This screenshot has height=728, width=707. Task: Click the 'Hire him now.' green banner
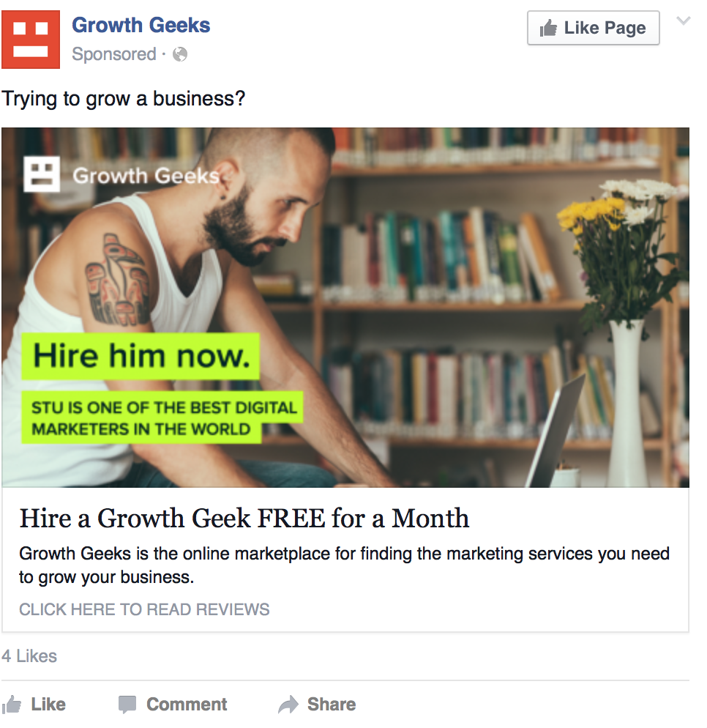[141, 356]
